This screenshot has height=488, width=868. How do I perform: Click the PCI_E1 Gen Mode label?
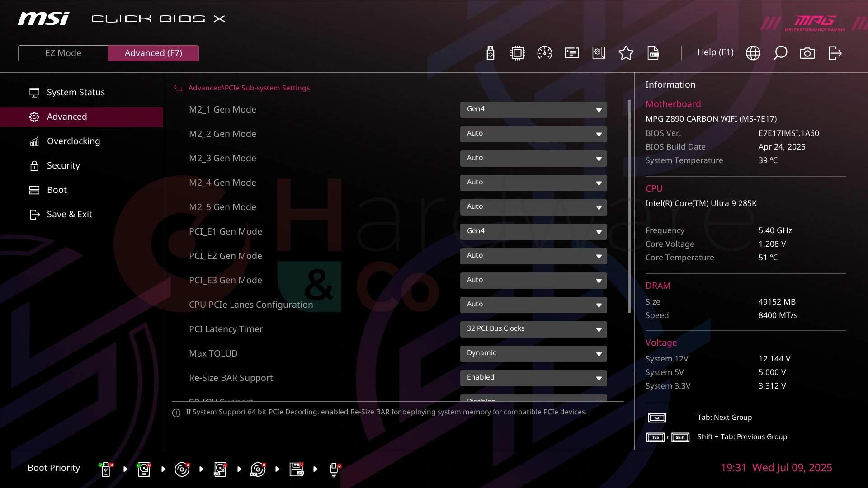pyautogui.click(x=225, y=231)
